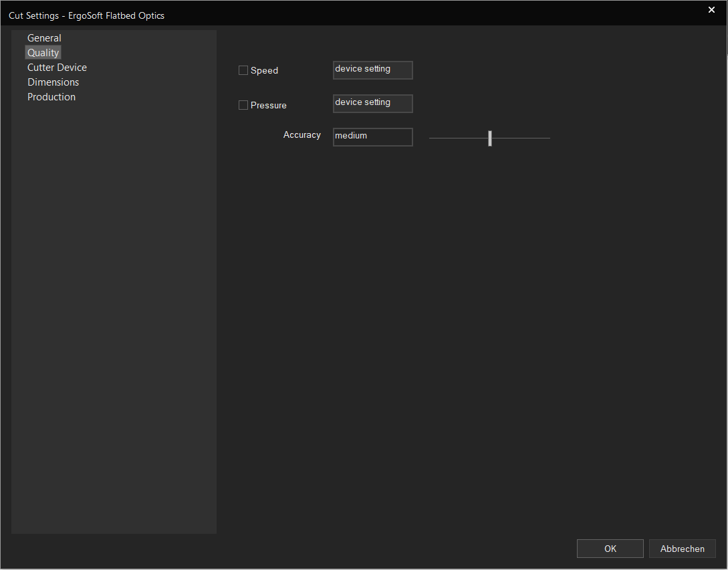
Task: Cancel with the Abbrechen button
Action: pos(682,549)
